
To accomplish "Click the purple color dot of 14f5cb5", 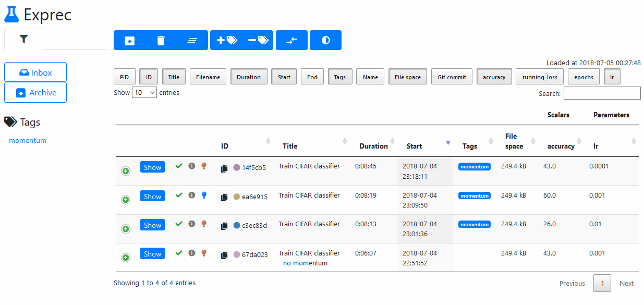I will [x=237, y=168].
